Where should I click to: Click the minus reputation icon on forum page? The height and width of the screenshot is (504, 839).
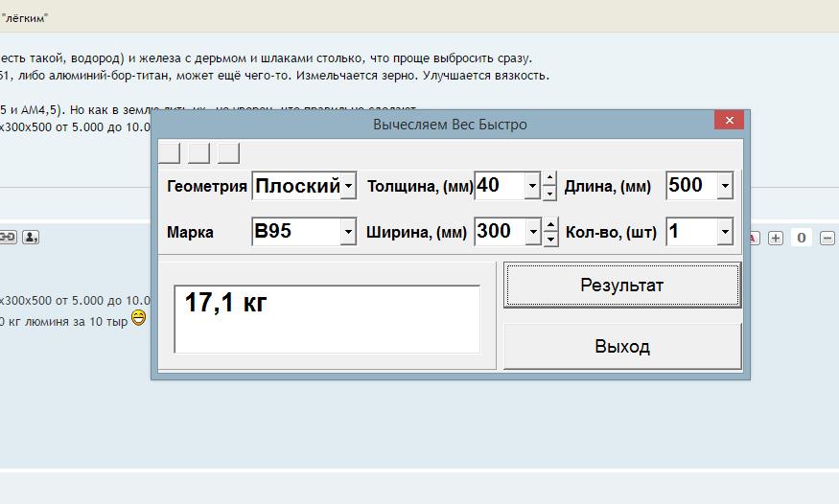pos(827,238)
